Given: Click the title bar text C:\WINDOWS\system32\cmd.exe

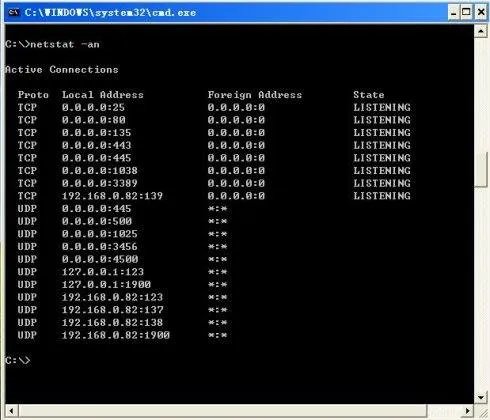Looking at the screenshot, I should pos(110,13).
